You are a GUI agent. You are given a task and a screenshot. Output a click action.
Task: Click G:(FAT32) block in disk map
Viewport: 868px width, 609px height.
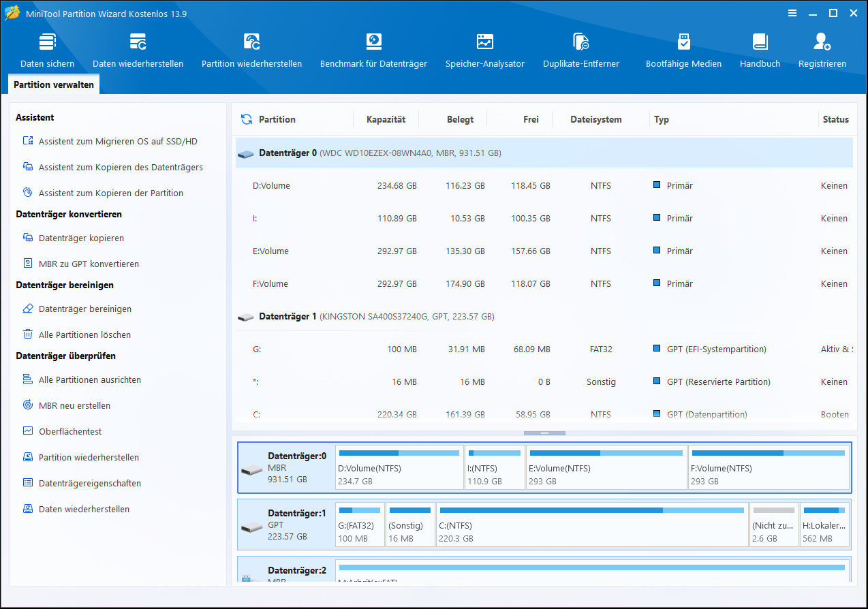point(360,525)
